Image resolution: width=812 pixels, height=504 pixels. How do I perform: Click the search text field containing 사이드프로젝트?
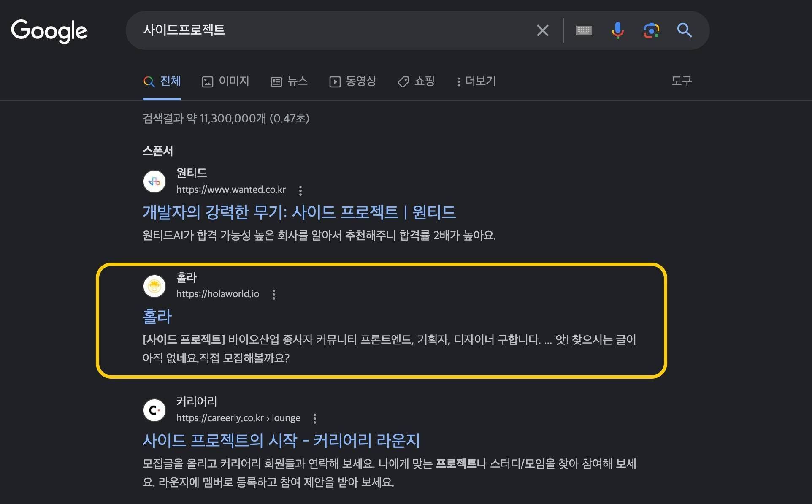click(x=329, y=30)
